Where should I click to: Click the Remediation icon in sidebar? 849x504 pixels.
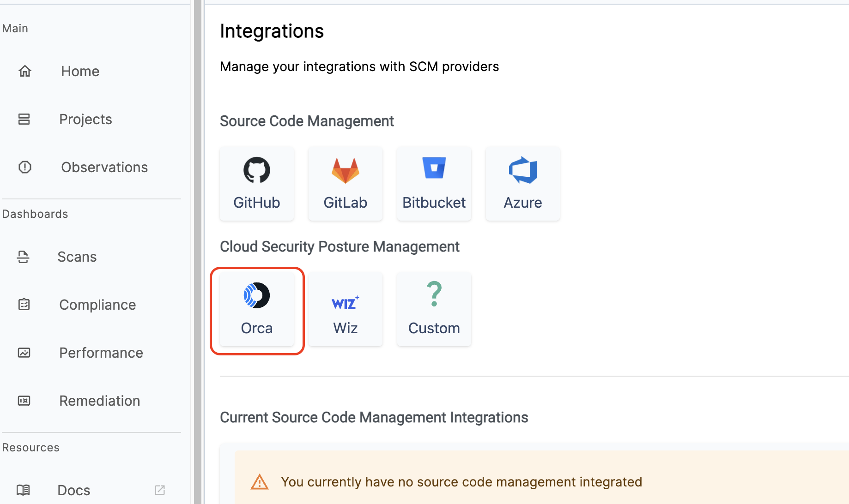(24, 401)
